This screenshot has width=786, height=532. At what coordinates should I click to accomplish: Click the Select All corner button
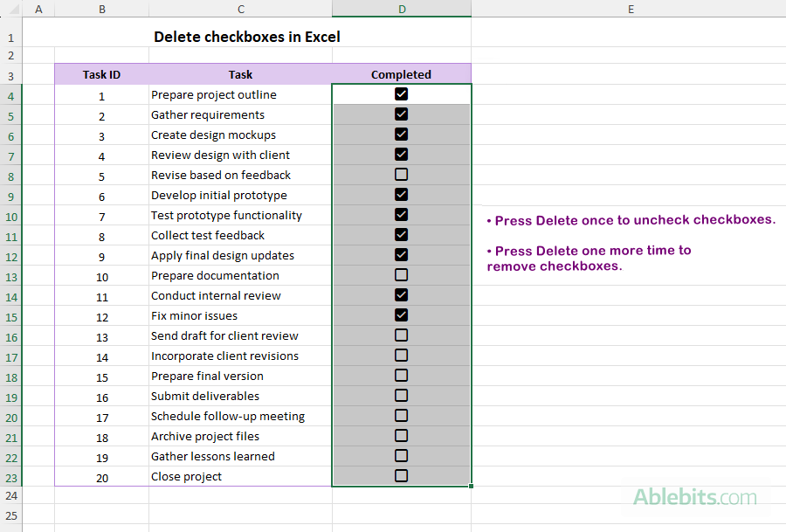(10, 8)
